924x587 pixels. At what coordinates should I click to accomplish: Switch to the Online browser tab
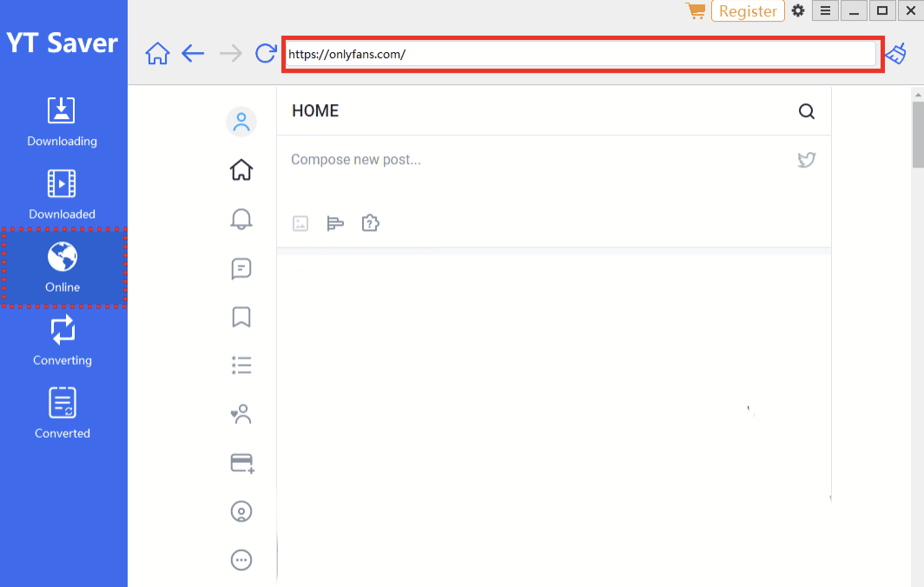coord(63,267)
